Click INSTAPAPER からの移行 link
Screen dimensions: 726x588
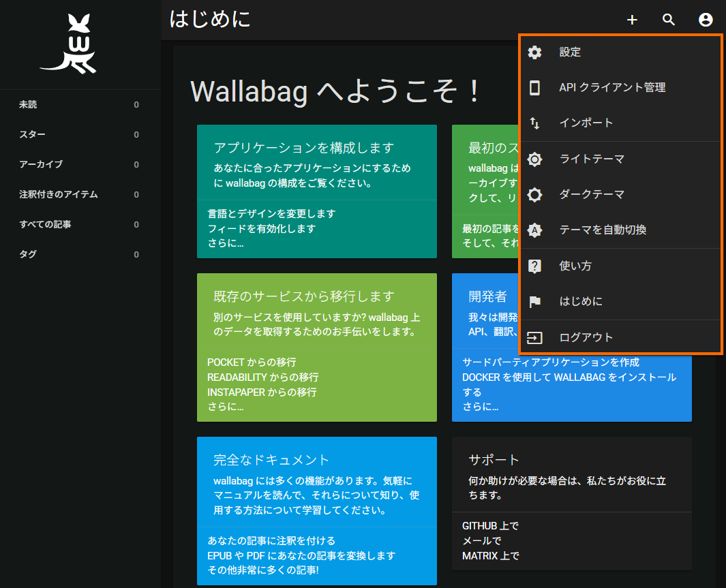click(262, 392)
